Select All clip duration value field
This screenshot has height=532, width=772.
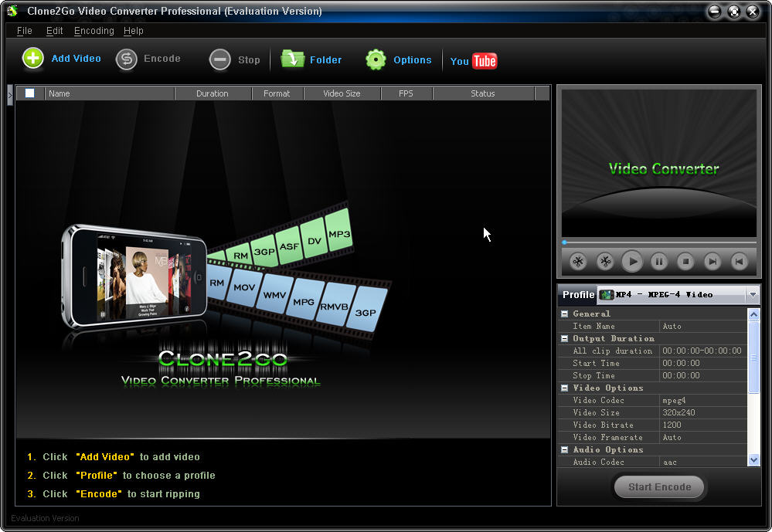[x=703, y=351]
